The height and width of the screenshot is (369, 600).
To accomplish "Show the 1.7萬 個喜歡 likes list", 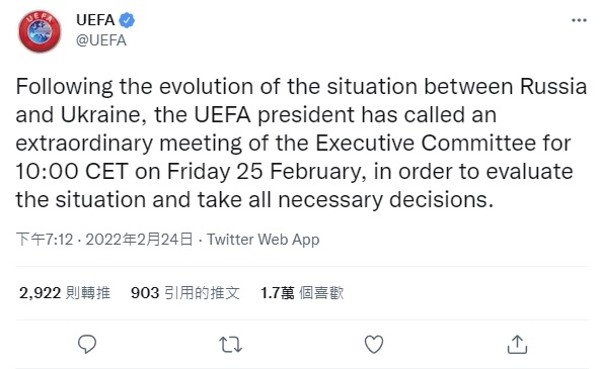I will 302,293.
